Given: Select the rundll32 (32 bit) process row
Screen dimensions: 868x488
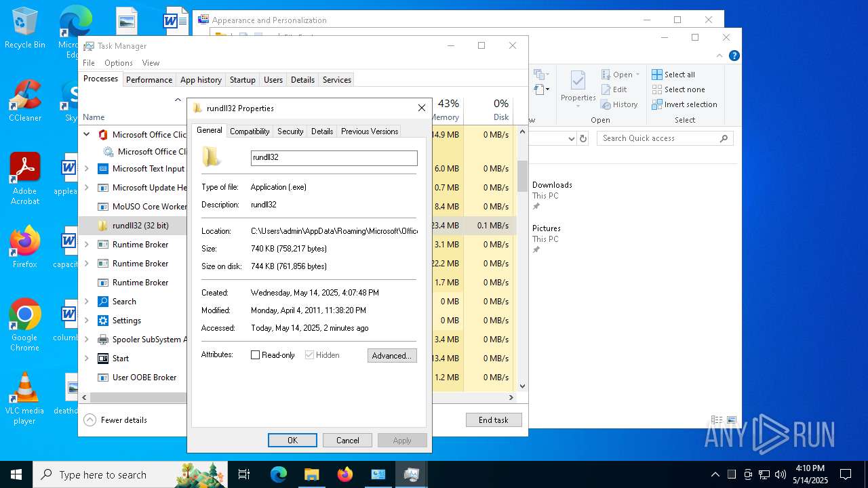Looking at the screenshot, I should click(x=297, y=226).
